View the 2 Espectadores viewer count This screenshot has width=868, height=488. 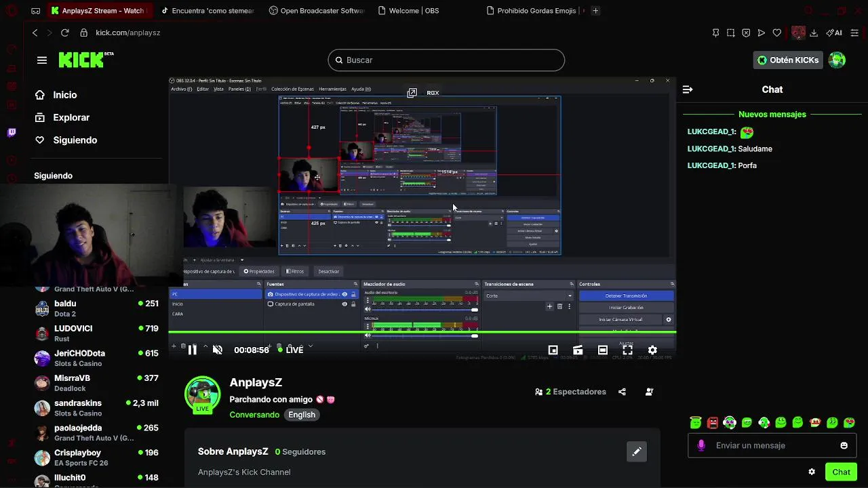570,392
